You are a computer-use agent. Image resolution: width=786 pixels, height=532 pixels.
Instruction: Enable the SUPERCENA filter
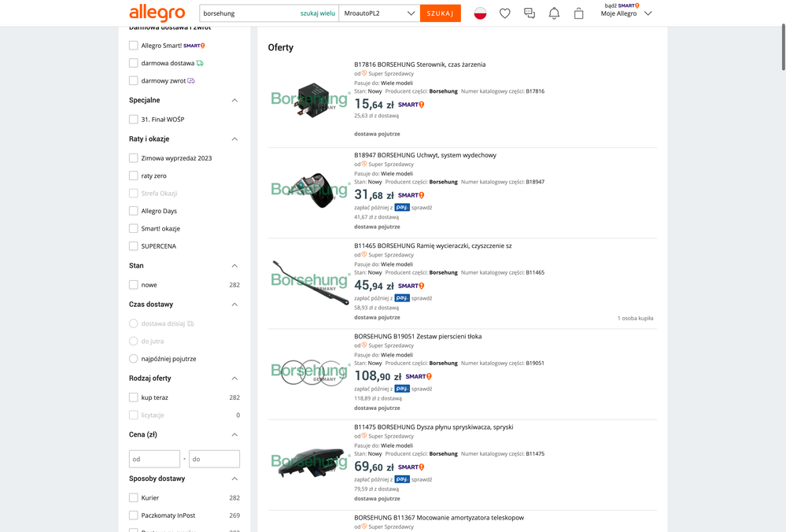[x=133, y=246]
